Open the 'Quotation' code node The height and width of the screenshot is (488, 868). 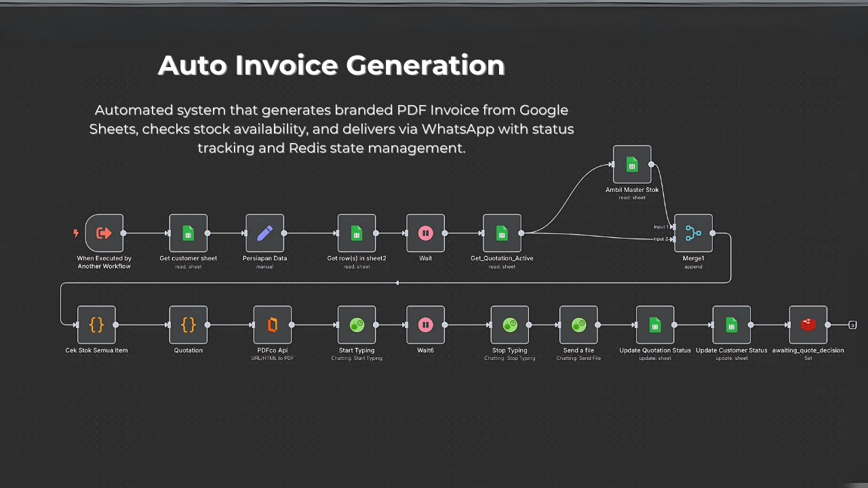click(189, 325)
